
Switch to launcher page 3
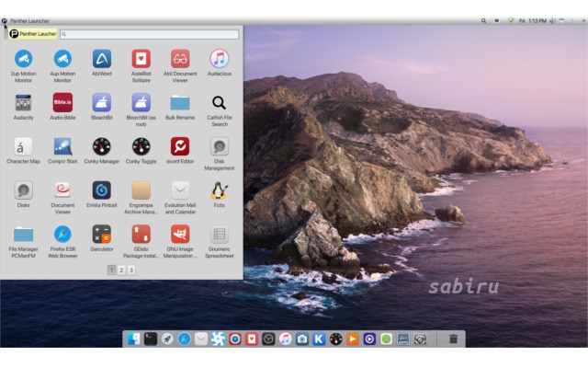coord(131,270)
